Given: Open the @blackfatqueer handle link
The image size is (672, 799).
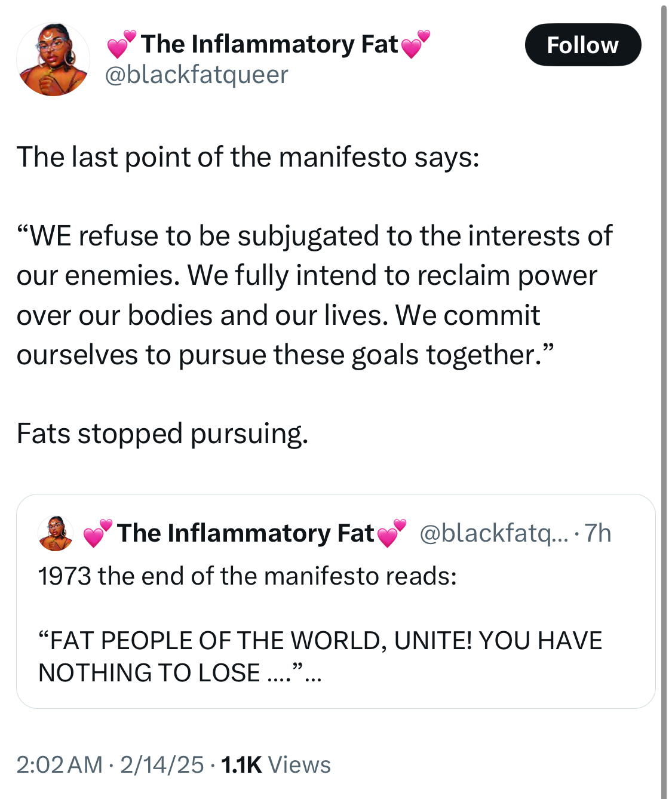Looking at the screenshot, I should (197, 75).
